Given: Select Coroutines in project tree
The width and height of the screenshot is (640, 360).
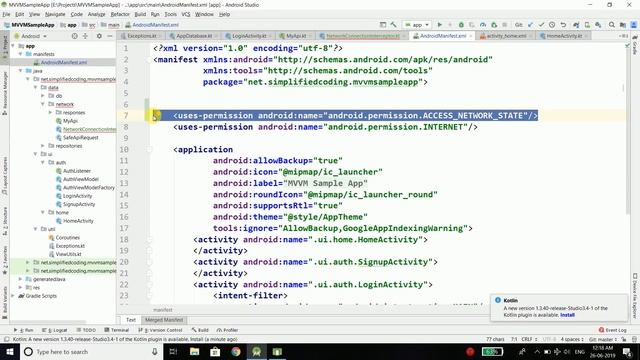Looking at the screenshot, I should (67, 238).
